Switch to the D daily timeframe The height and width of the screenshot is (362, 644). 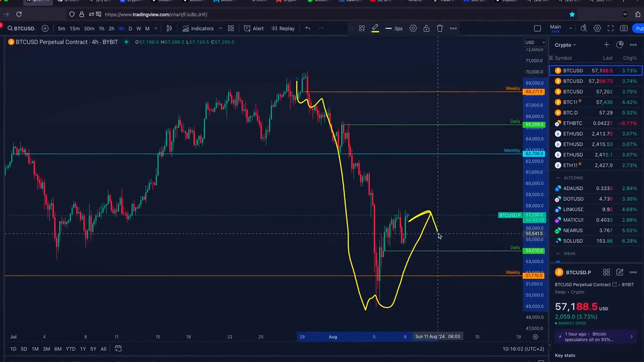(130, 28)
